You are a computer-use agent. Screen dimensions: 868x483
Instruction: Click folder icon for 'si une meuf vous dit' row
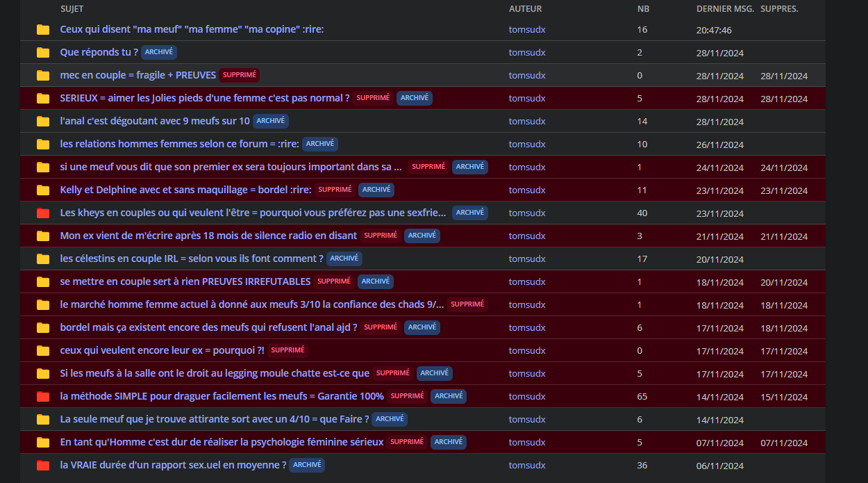click(x=43, y=167)
